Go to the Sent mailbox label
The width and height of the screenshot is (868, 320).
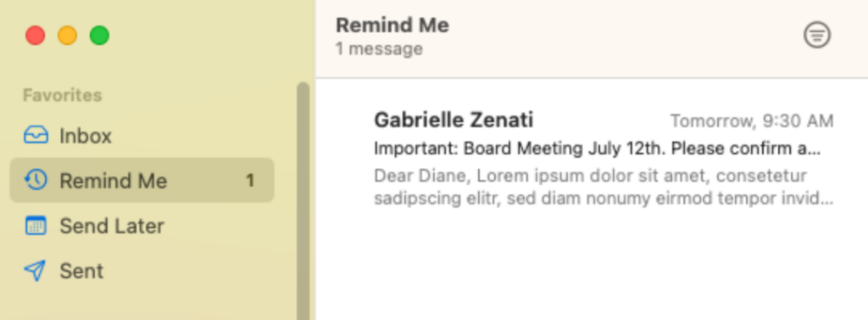point(82,271)
